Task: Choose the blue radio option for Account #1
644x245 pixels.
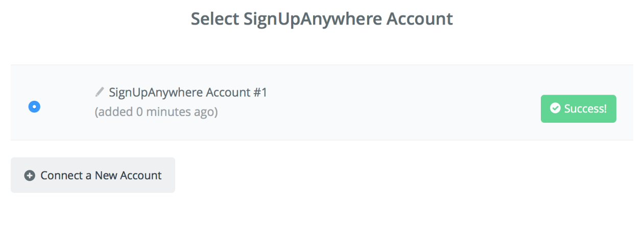Action: pos(34,106)
